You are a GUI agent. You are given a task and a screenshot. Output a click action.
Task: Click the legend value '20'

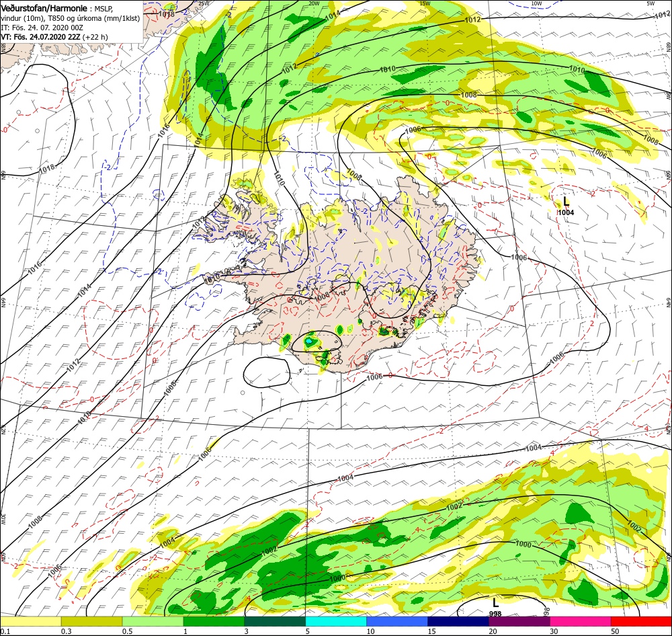point(493,631)
